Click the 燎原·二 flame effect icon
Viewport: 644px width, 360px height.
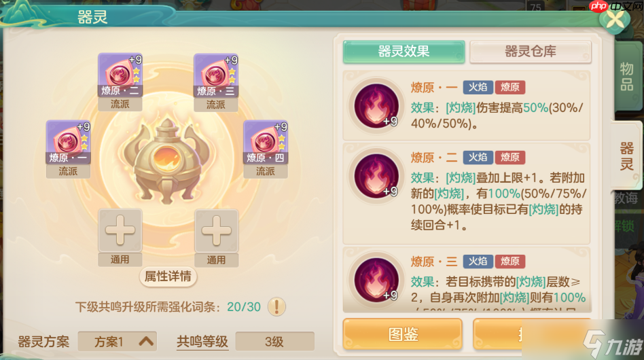coord(376,176)
